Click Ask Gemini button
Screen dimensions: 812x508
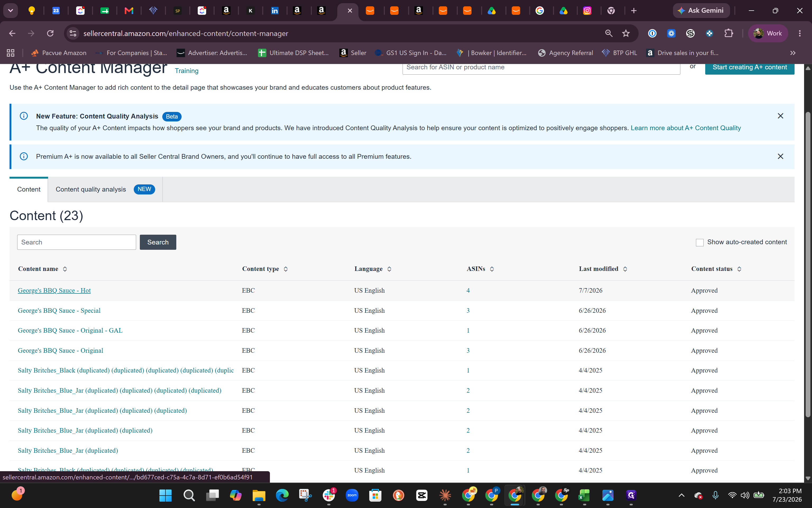701,11
